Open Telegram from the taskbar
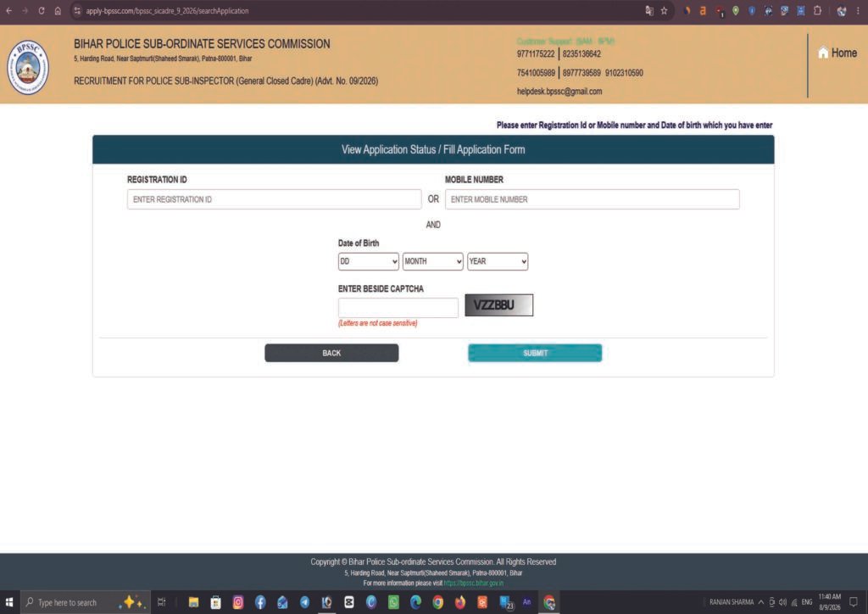868x614 pixels. (x=304, y=602)
